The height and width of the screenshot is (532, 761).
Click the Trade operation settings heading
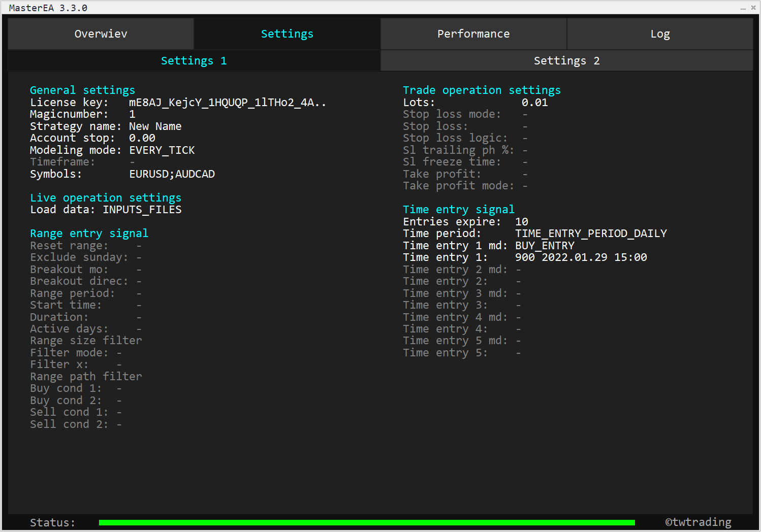[482, 90]
